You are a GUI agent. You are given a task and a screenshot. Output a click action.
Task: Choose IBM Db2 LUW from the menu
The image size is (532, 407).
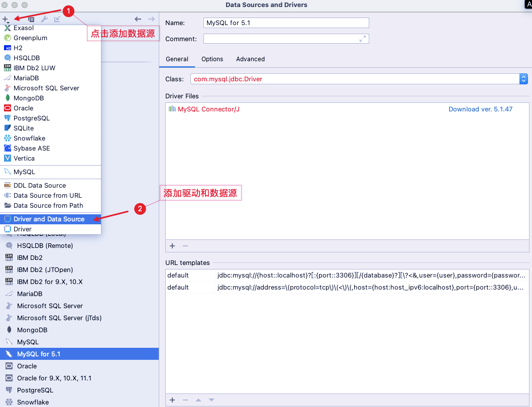tap(51, 68)
